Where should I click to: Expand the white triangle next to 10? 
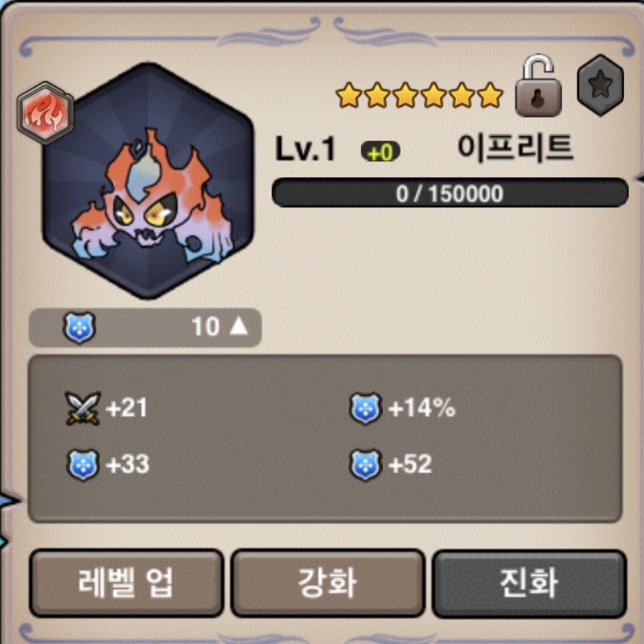(239, 327)
